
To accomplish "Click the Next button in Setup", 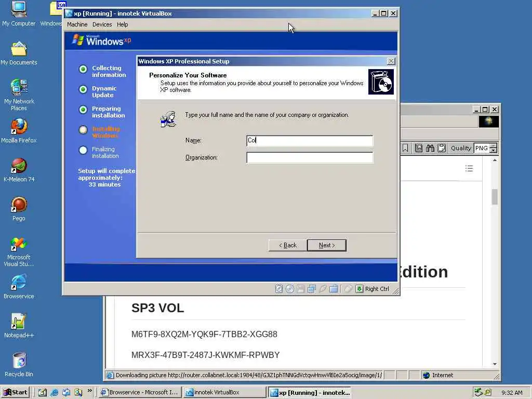I will [327, 245].
